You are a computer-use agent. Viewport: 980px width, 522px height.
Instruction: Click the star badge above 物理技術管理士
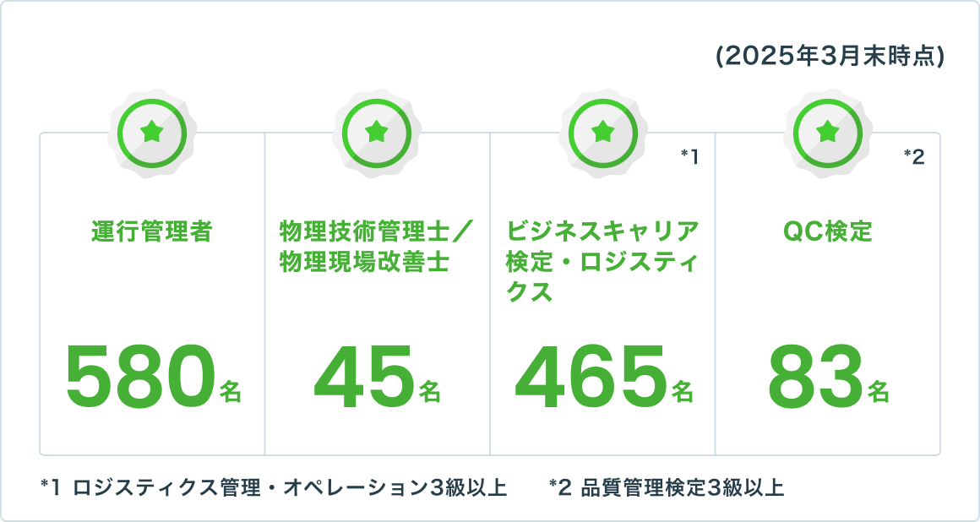377,133
